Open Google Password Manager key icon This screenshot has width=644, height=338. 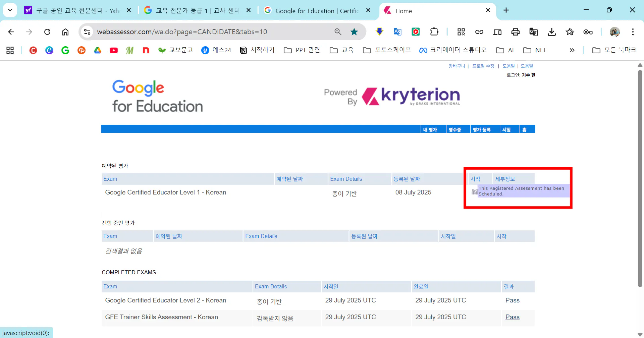[588, 32]
